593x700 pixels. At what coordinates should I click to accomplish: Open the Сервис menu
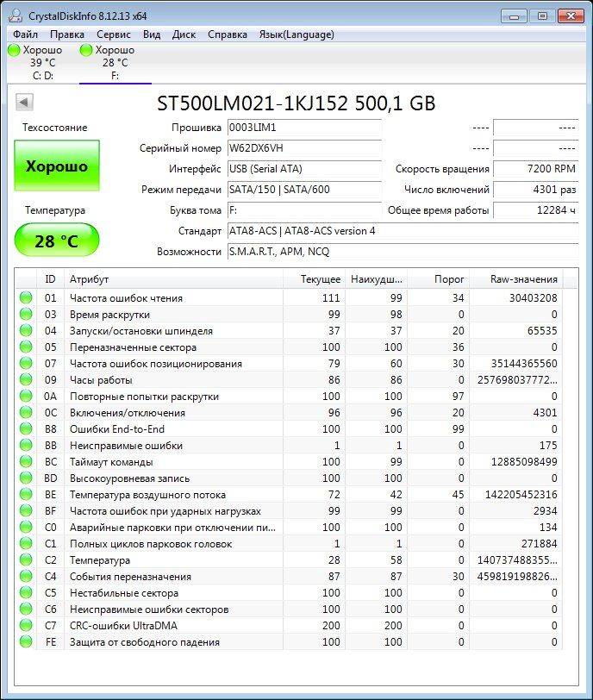click(x=113, y=34)
